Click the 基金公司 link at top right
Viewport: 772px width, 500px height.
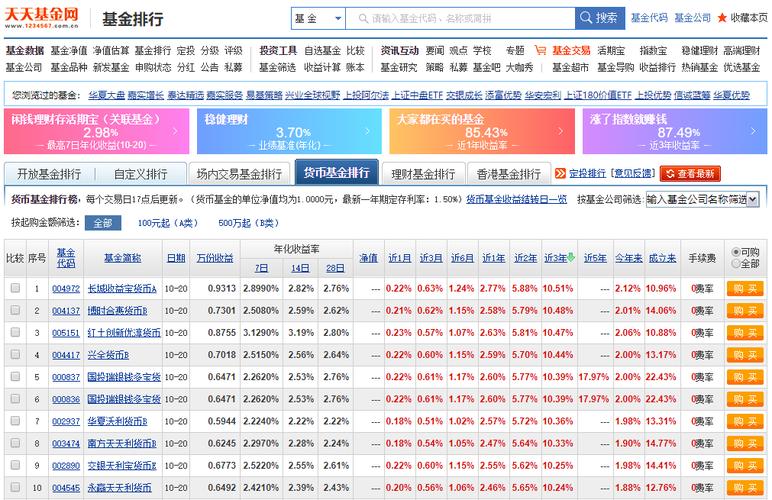pyautogui.click(x=693, y=18)
